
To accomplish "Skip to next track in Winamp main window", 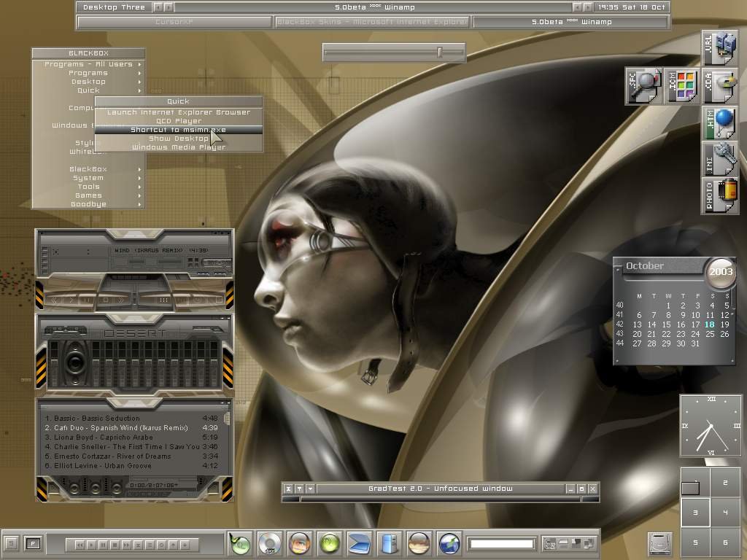I will coord(121,300).
